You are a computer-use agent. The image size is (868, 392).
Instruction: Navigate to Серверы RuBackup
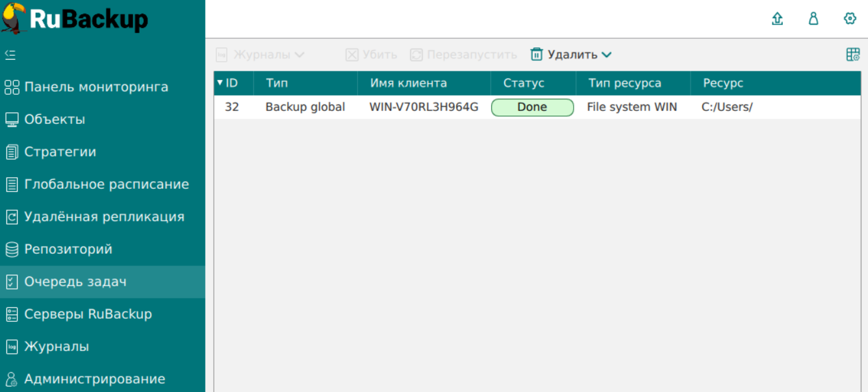click(x=88, y=314)
